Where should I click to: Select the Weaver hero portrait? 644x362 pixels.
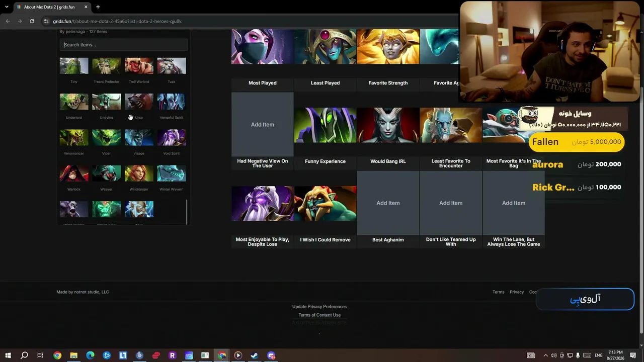(x=106, y=173)
